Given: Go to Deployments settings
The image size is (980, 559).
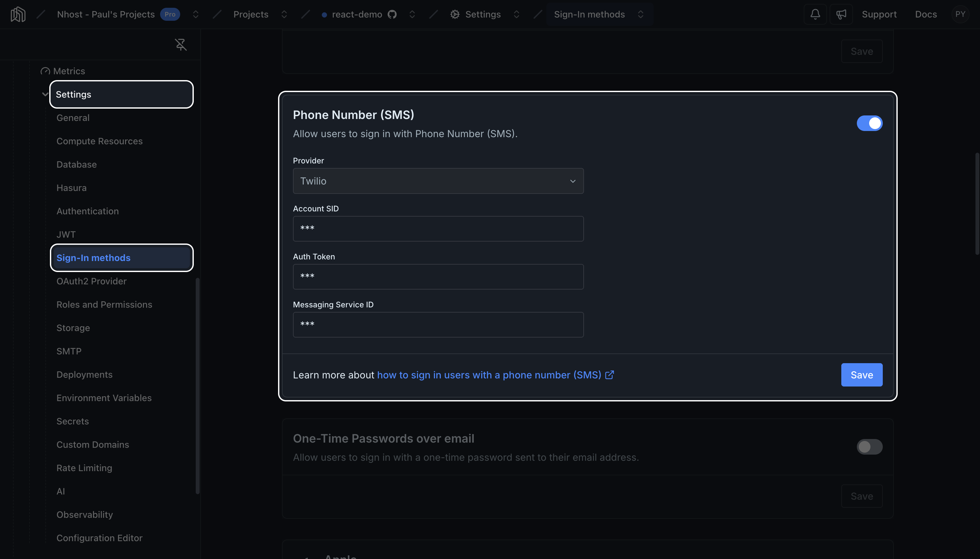Looking at the screenshot, I should [84, 375].
